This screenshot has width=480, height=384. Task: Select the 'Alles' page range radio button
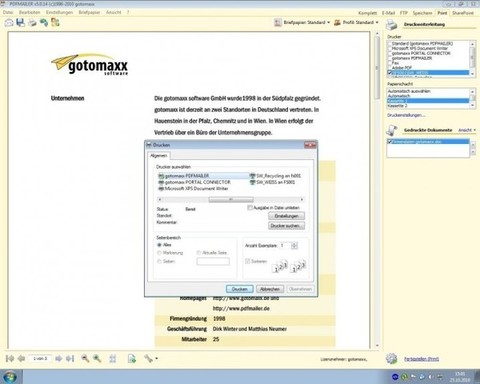[159, 245]
